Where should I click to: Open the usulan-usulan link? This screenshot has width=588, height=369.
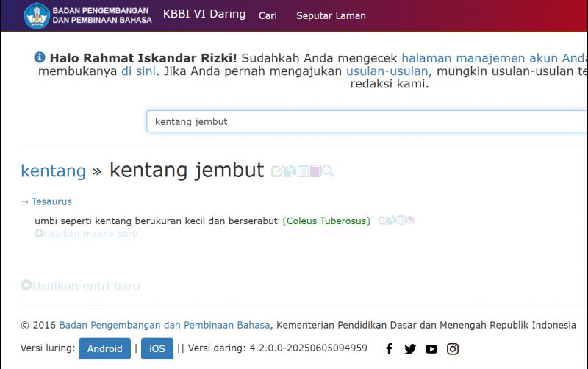(387, 71)
